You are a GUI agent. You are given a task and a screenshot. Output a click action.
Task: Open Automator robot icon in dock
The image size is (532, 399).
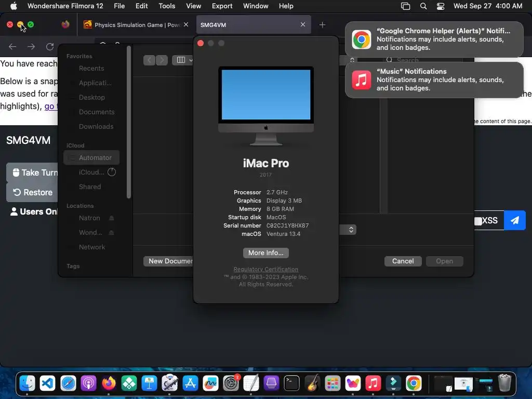pyautogui.click(x=170, y=383)
